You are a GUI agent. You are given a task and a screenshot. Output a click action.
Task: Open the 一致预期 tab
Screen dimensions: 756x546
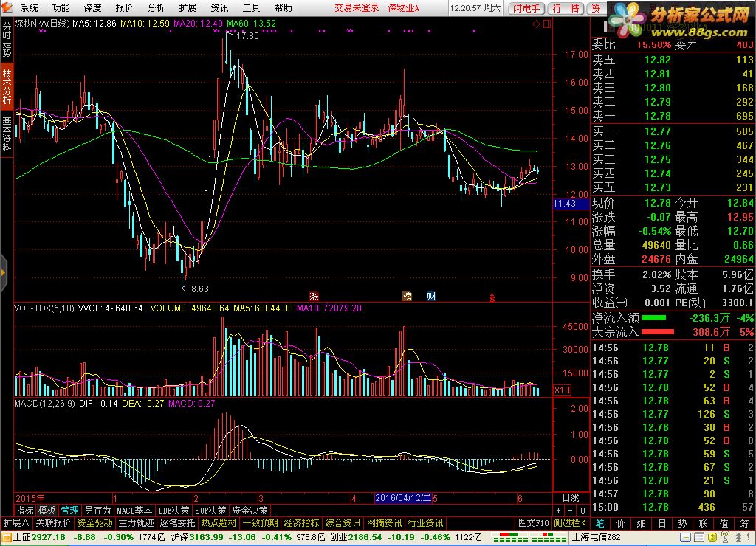pos(261,523)
